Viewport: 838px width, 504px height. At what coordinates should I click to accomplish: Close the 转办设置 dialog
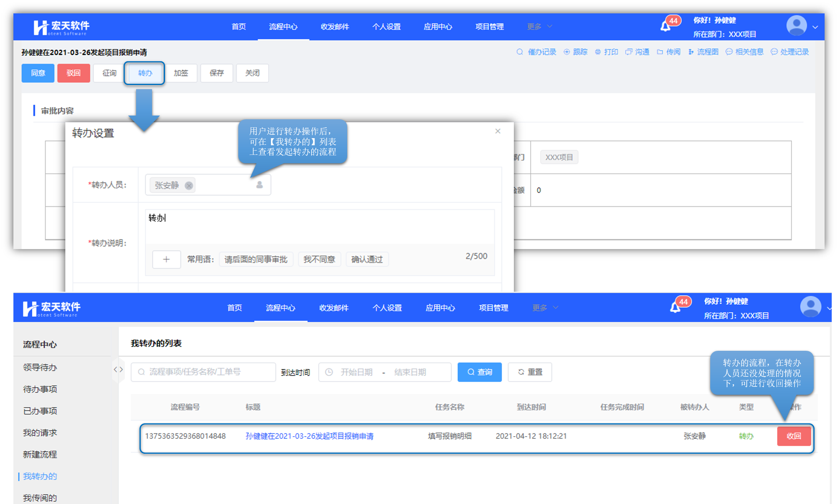click(x=498, y=131)
